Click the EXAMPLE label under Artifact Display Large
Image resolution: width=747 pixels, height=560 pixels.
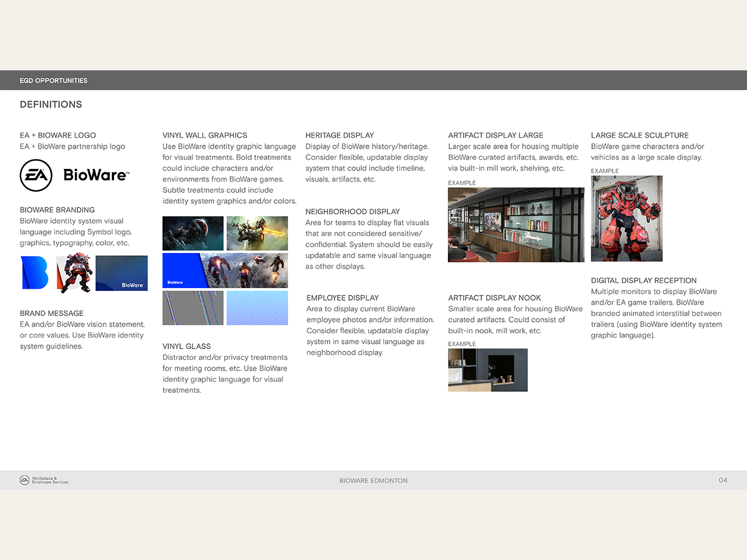pos(462,183)
